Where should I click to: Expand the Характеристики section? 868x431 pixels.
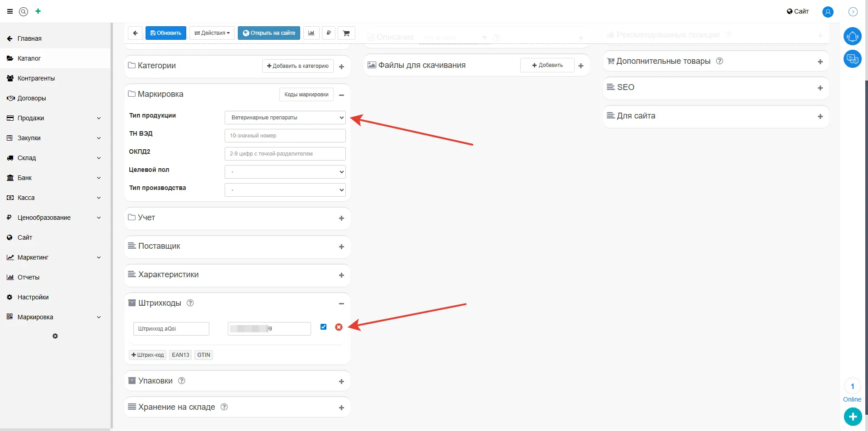(x=341, y=275)
